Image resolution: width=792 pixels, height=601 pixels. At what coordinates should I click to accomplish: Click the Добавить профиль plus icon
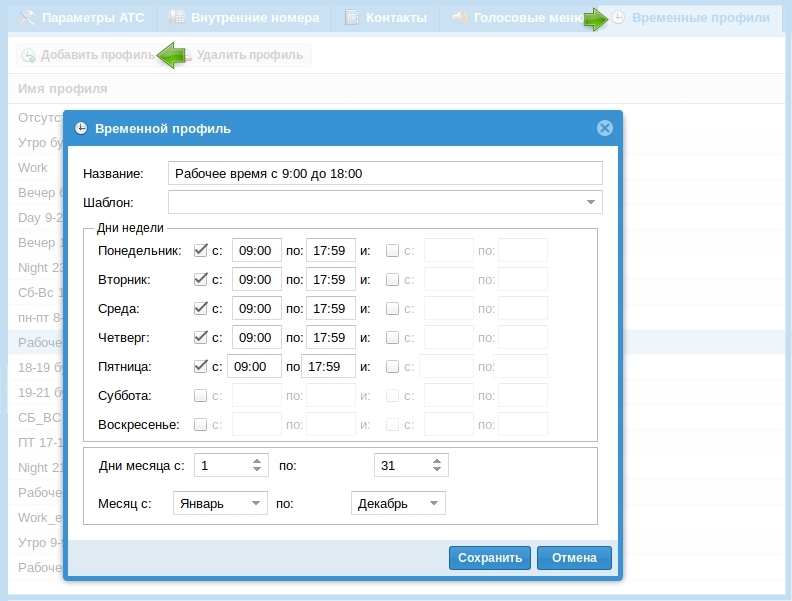pyautogui.click(x=28, y=56)
